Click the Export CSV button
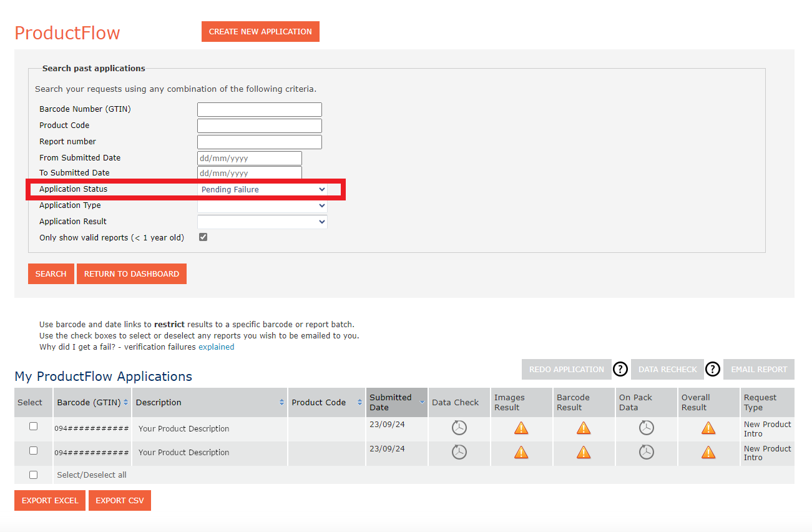Image resolution: width=812 pixels, height=532 pixels. click(x=120, y=500)
